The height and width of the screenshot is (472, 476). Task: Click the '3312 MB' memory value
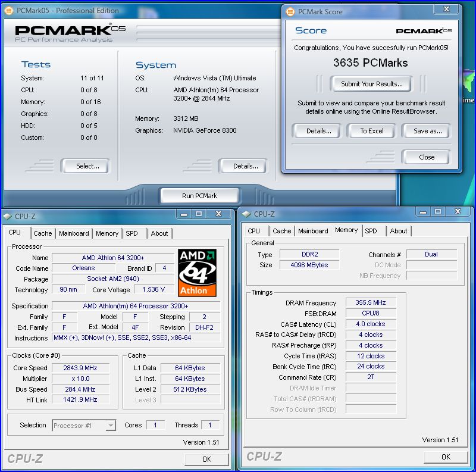pos(186,118)
